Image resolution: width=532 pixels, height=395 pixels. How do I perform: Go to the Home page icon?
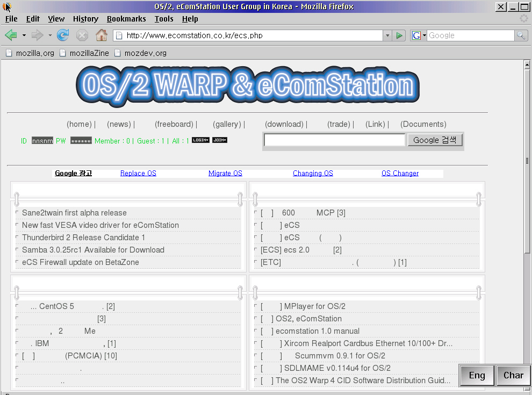(101, 35)
